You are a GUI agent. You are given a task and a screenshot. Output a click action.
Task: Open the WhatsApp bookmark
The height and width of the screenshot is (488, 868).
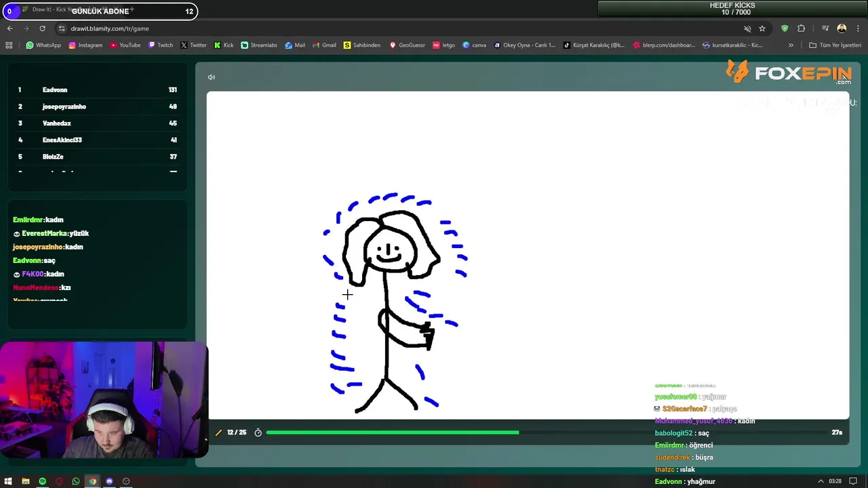43,45
